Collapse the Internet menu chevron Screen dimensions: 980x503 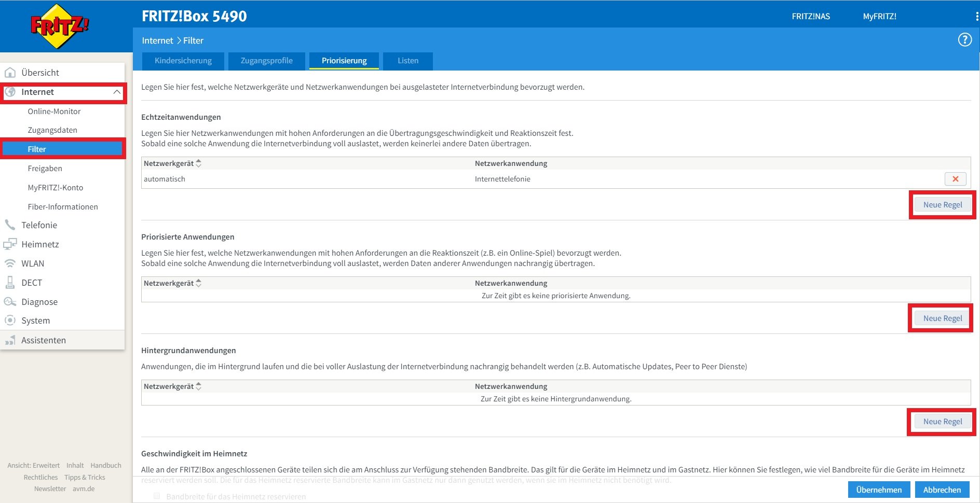tap(117, 92)
